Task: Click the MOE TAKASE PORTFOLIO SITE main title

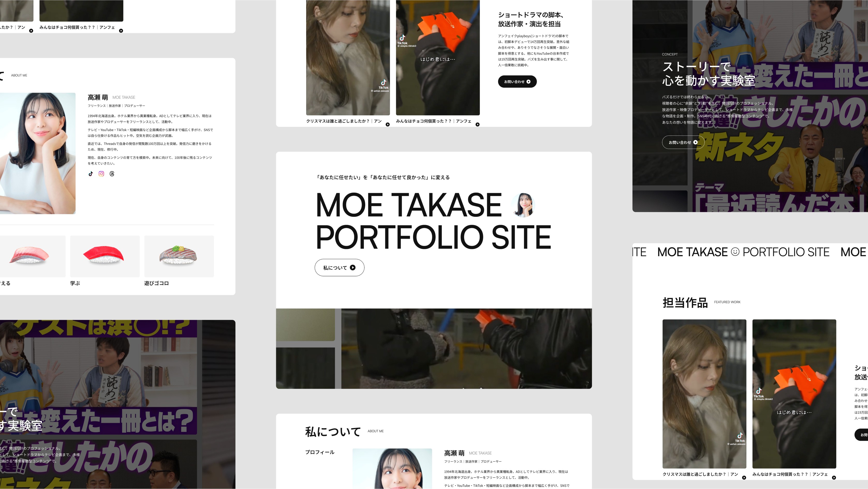Action: 433,221
